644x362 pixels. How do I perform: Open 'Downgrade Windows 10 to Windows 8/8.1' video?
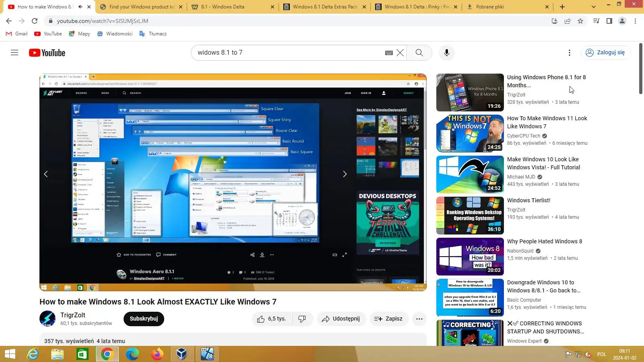coord(544,286)
